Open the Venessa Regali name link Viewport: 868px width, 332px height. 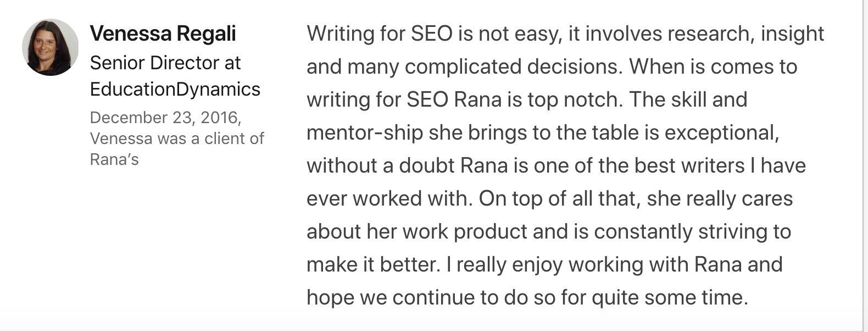[163, 34]
